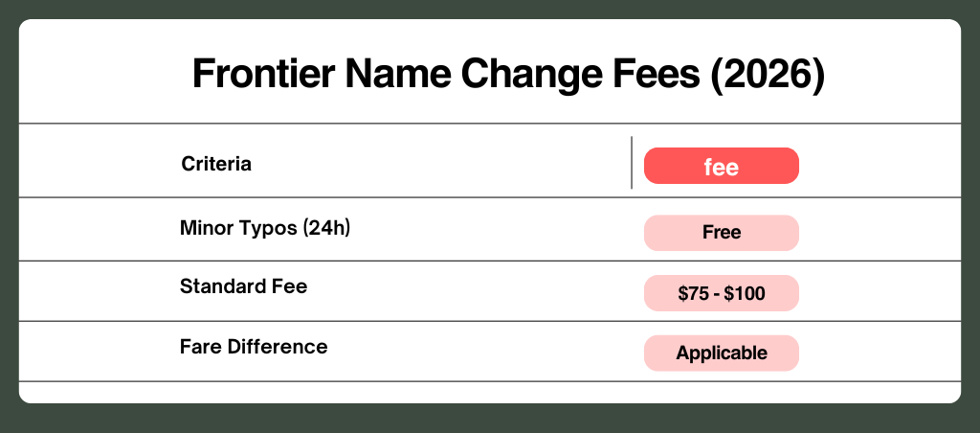
Task: Click the empty bottom row of the table
Action: click(490, 392)
